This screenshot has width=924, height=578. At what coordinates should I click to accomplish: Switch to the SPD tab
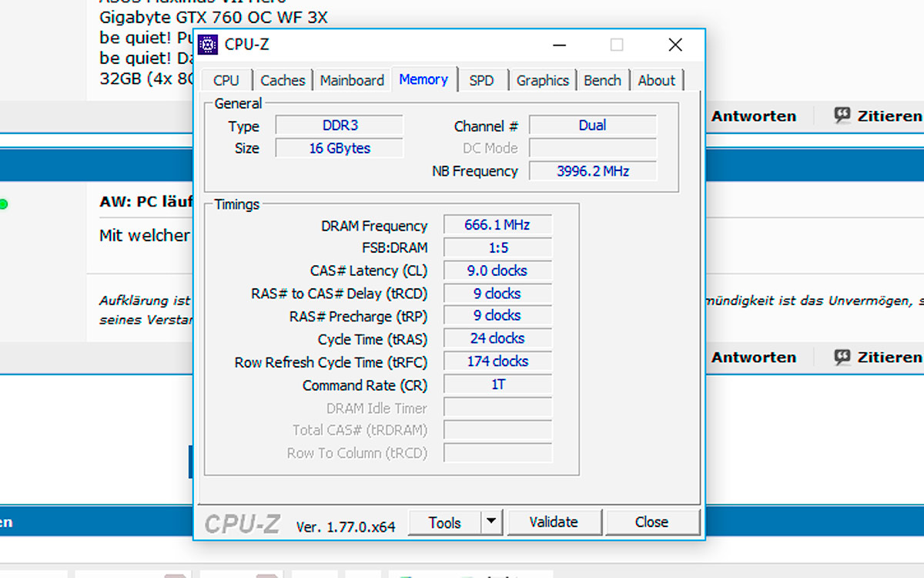[x=482, y=80]
